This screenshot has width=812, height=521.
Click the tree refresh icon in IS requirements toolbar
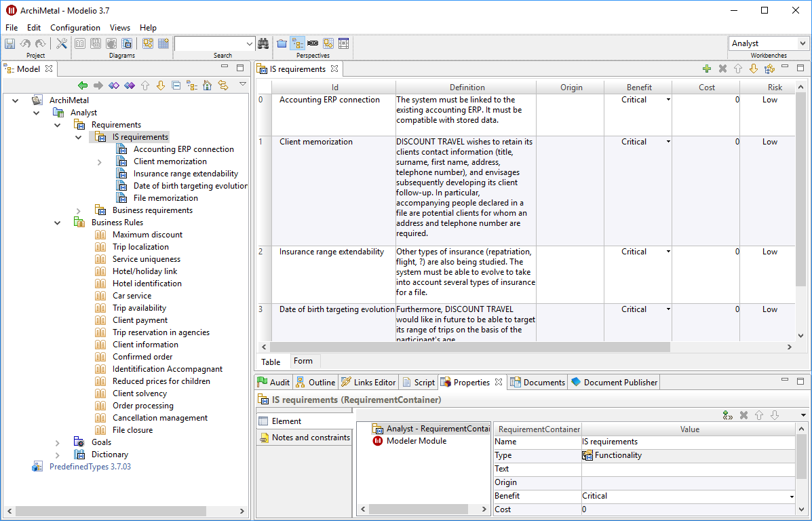pos(769,69)
